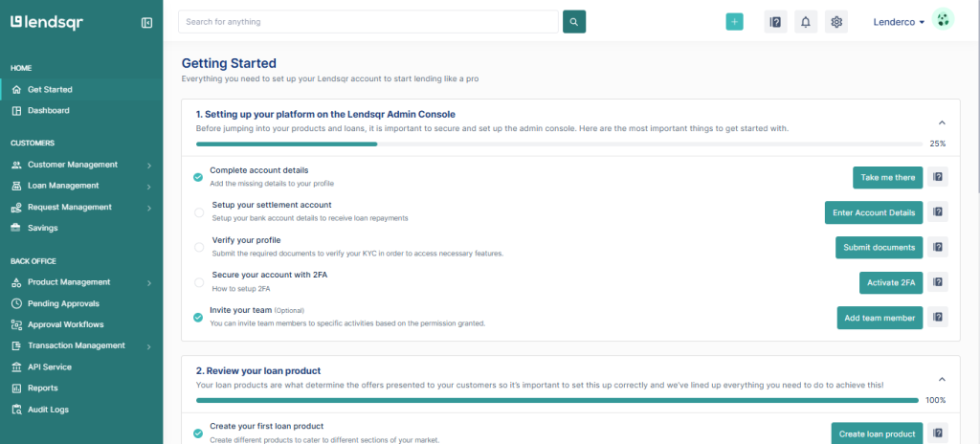Click the 'How to setup 2FA' text
980x444 pixels.
(x=240, y=289)
